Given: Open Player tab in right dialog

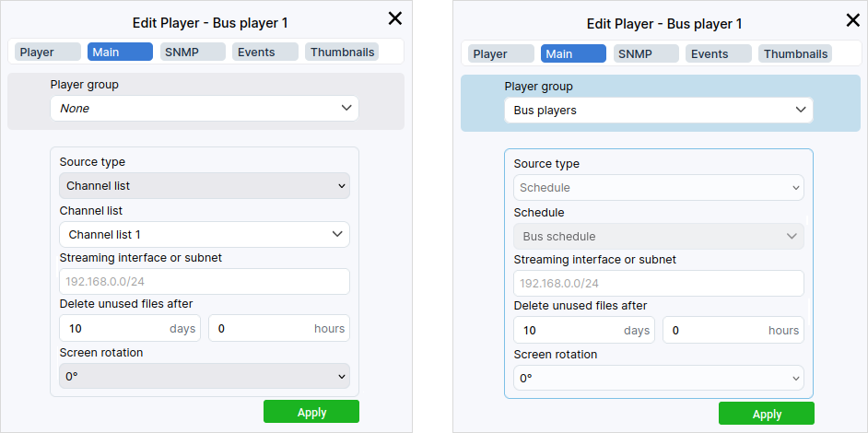Looking at the screenshot, I should tap(500, 54).
